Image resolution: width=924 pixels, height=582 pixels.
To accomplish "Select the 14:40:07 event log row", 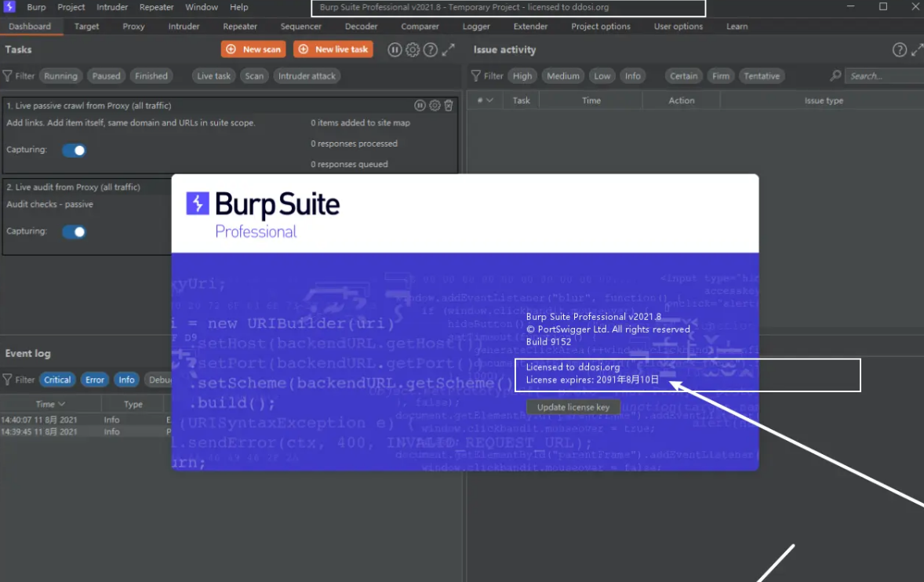I will 85,420.
